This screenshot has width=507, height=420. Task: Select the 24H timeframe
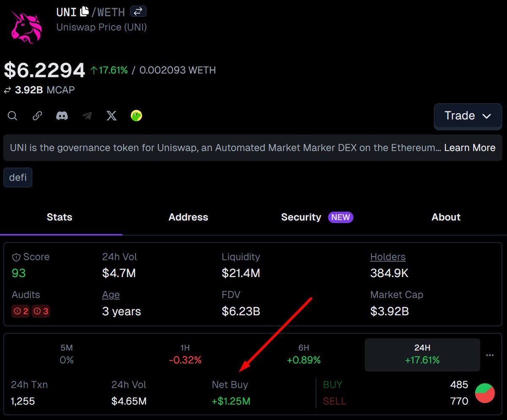click(422, 355)
